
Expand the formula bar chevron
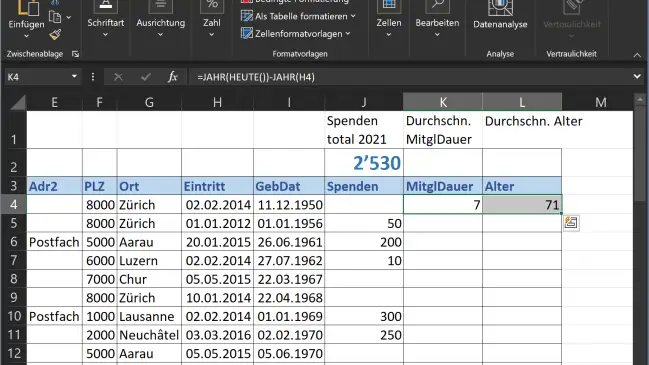click(637, 77)
